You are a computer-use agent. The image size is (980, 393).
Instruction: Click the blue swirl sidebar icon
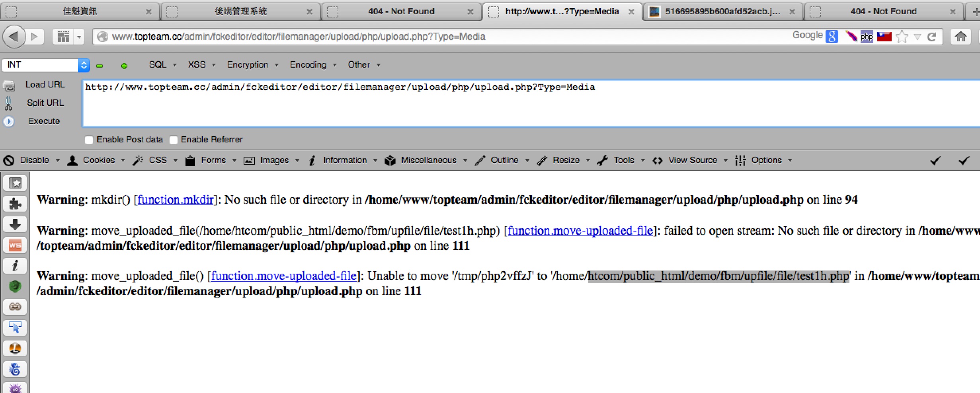click(x=15, y=369)
